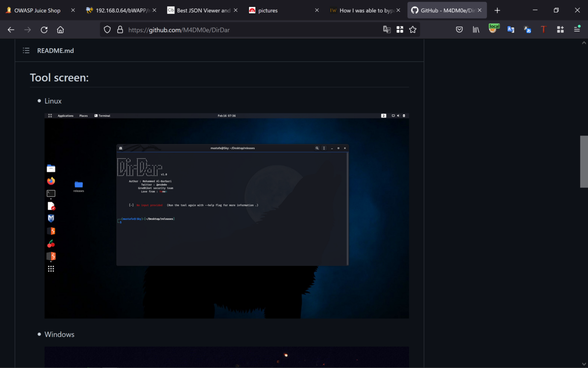The height and width of the screenshot is (368, 588).
Task: Close the GitHub DirDar tab
Action: 480,10
